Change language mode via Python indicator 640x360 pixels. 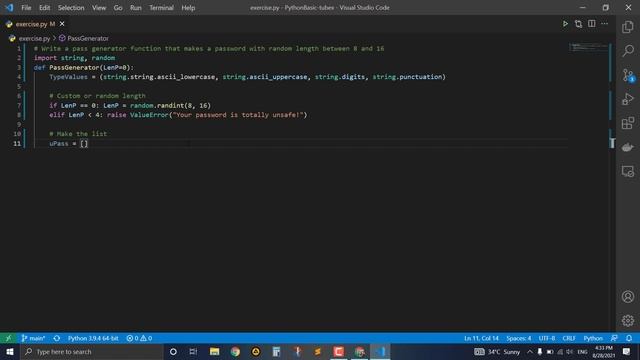593,338
